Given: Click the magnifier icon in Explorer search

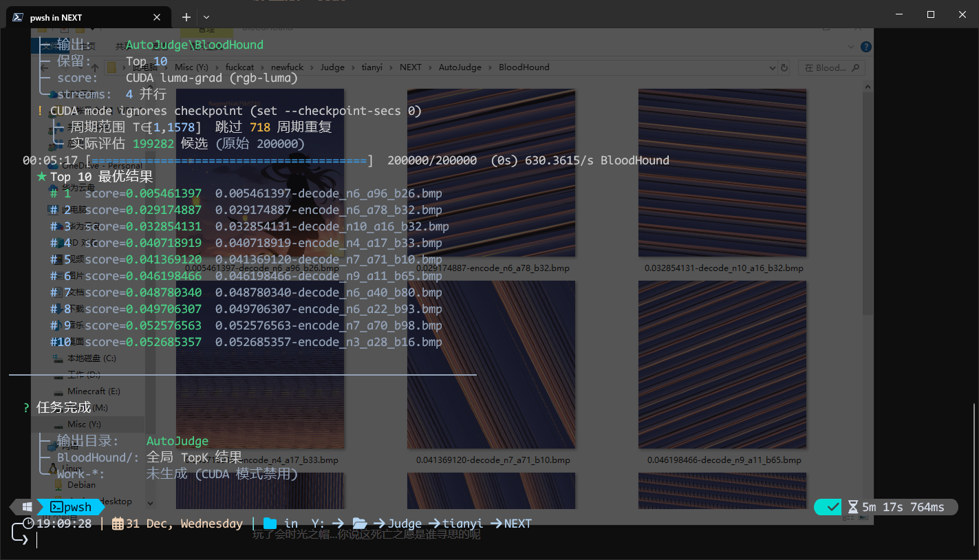Looking at the screenshot, I should tap(856, 67).
